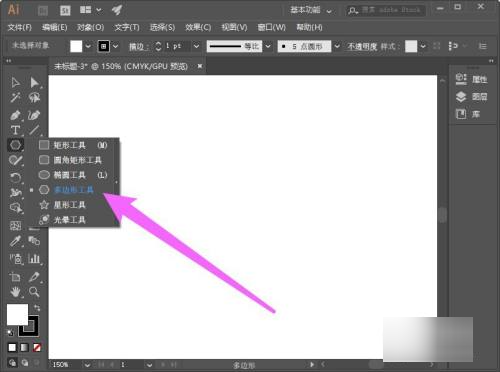Click the Adobe Stock search field
The height and width of the screenshot is (372, 500).
pyautogui.click(x=386, y=10)
